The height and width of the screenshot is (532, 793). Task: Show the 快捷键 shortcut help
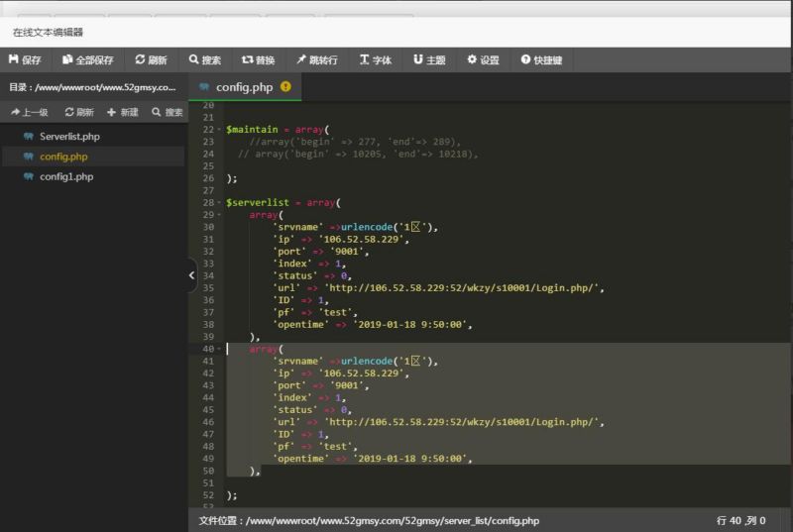(541, 60)
